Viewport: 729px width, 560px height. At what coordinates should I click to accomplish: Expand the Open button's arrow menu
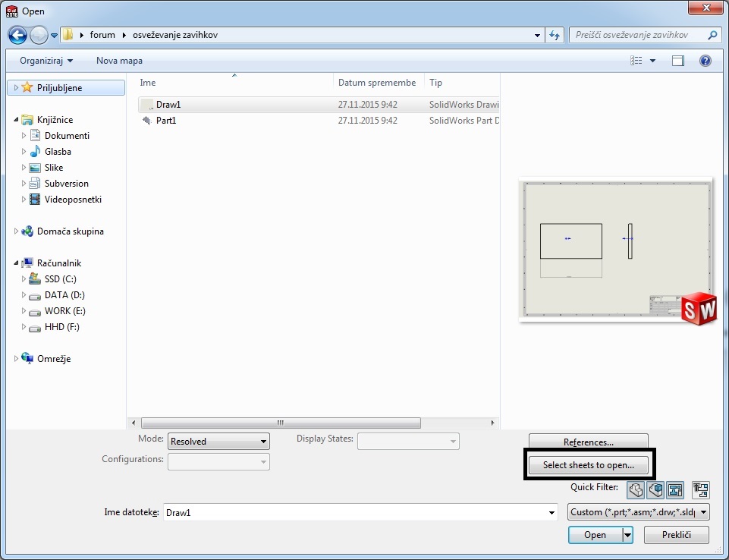click(x=627, y=535)
